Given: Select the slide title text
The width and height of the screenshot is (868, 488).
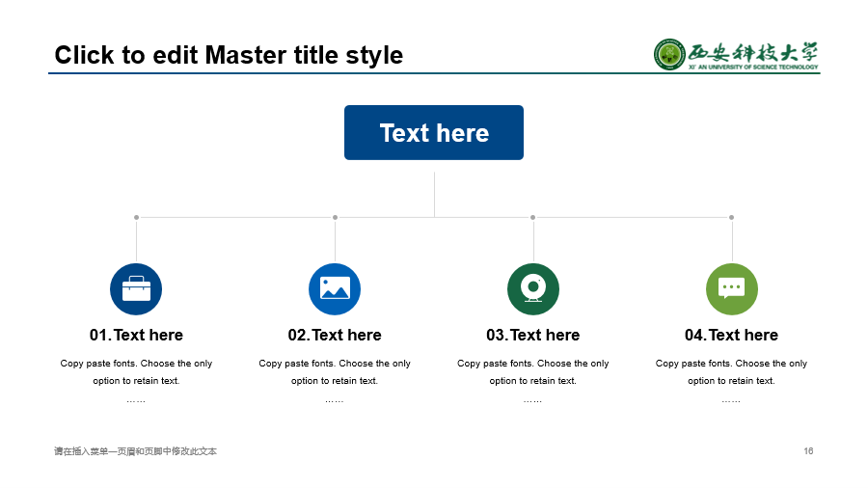Looking at the screenshot, I should (229, 55).
